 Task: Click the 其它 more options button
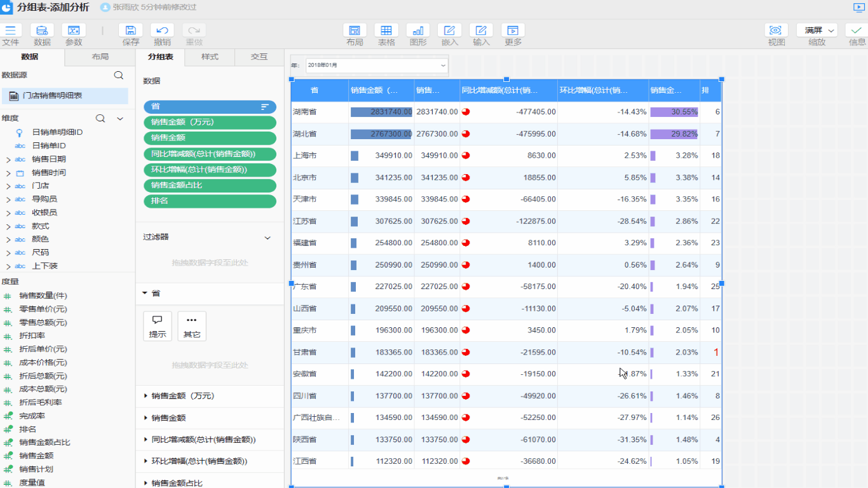point(192,326)
